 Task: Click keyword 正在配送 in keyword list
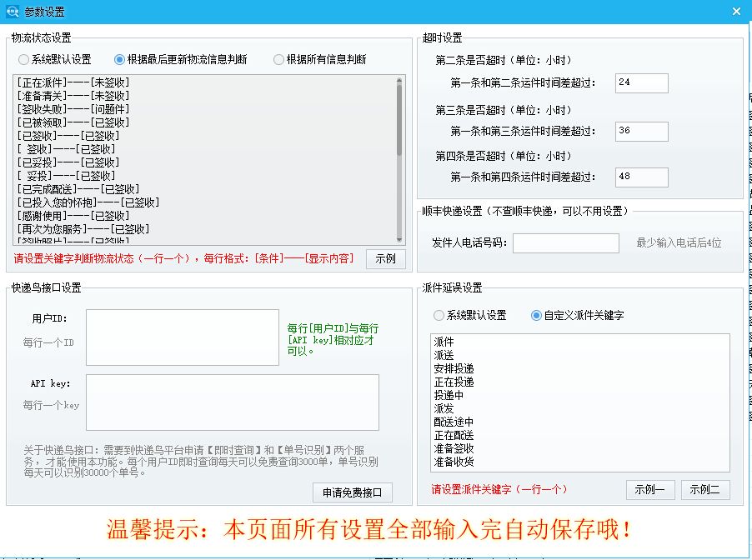pos(454,435)
